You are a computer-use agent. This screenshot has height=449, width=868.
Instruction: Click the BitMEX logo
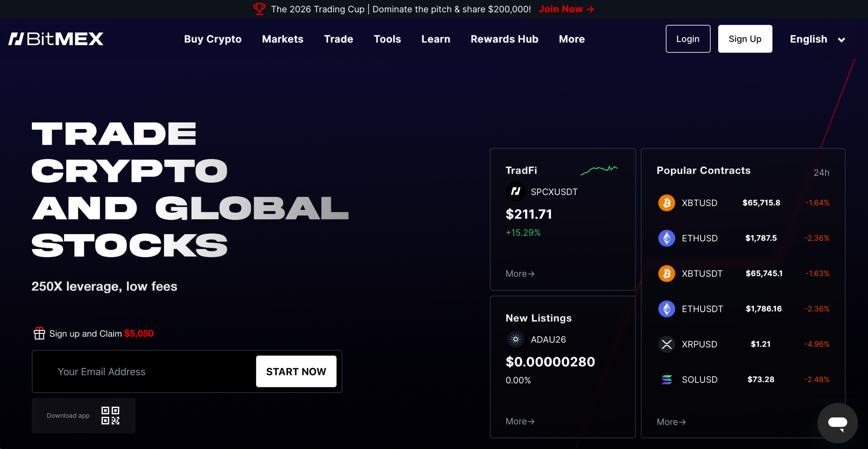[56, 39]
